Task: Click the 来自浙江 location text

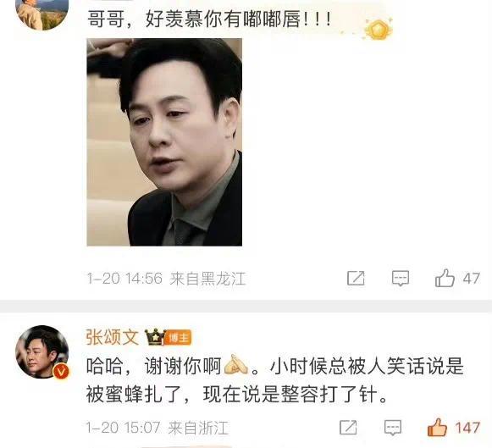Action: [198, 428]
